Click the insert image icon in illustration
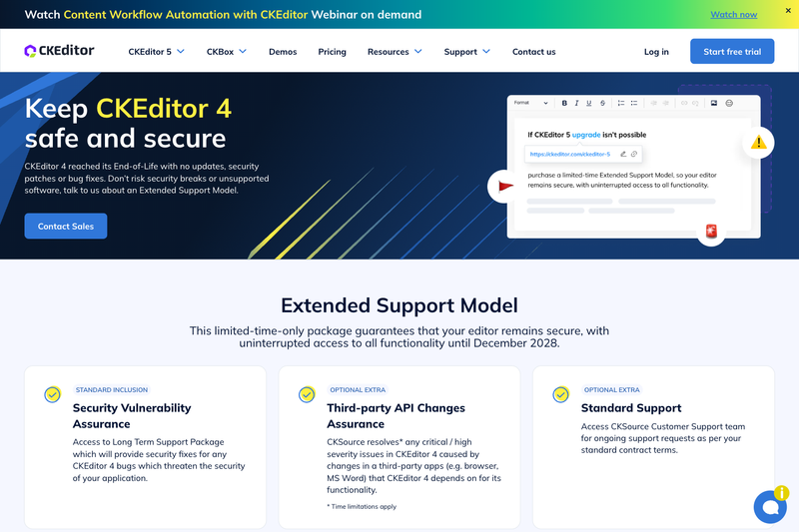Viewport: 799px width, 532px height. pos(714,103)
